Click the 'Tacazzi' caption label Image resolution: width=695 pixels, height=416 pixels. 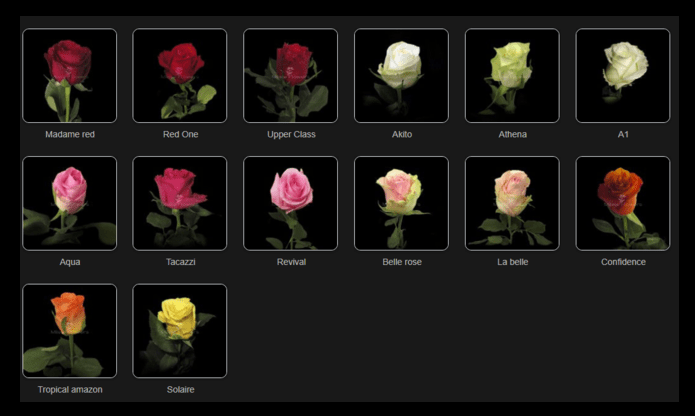(x=180, y=262)
